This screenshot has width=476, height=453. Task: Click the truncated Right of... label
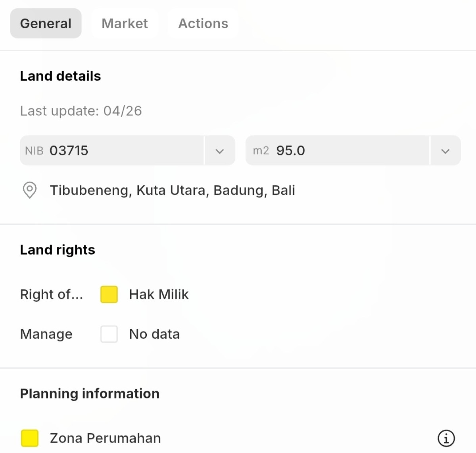pos(52,294)
